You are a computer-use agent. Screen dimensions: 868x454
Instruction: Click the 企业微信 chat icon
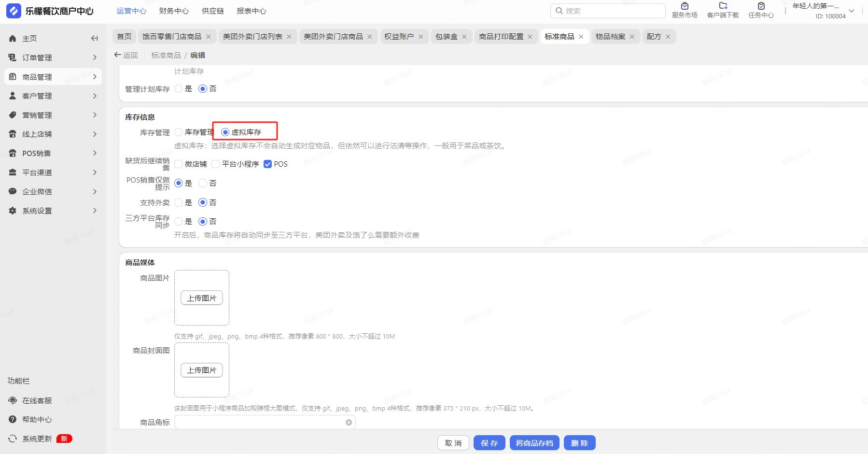click(13, 191)
